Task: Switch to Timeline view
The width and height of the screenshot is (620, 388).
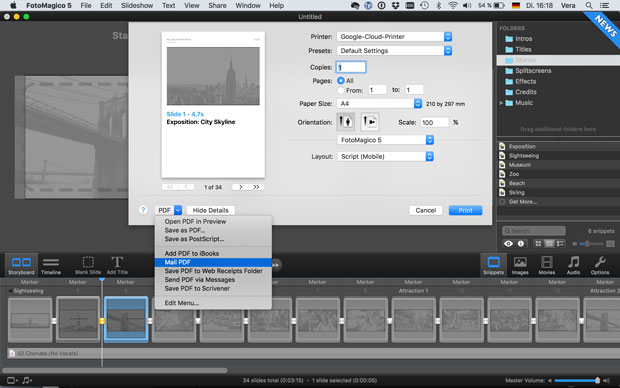Action: [x=51, y=265]
